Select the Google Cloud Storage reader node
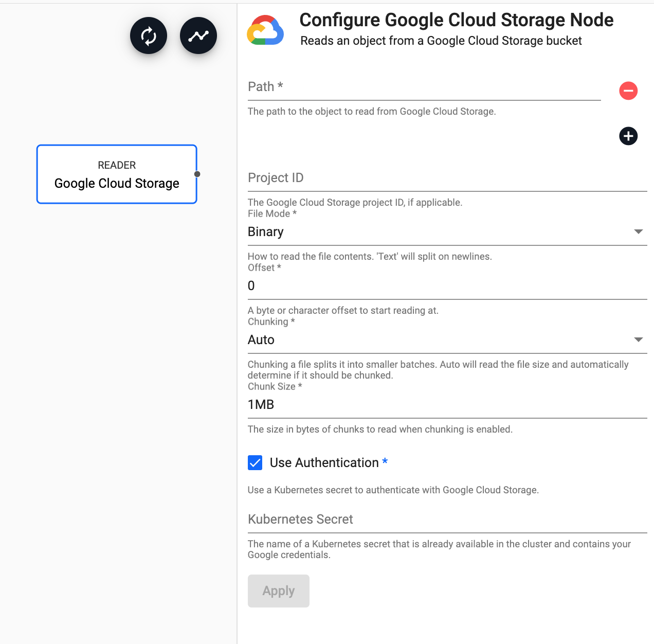Screen dimensions: 654x644 (x=117, y=174)
